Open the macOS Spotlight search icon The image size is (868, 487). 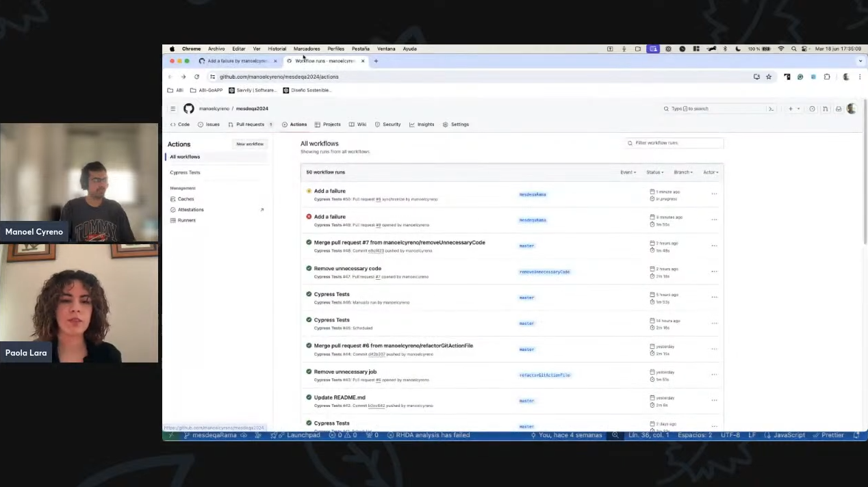(793, 49)
